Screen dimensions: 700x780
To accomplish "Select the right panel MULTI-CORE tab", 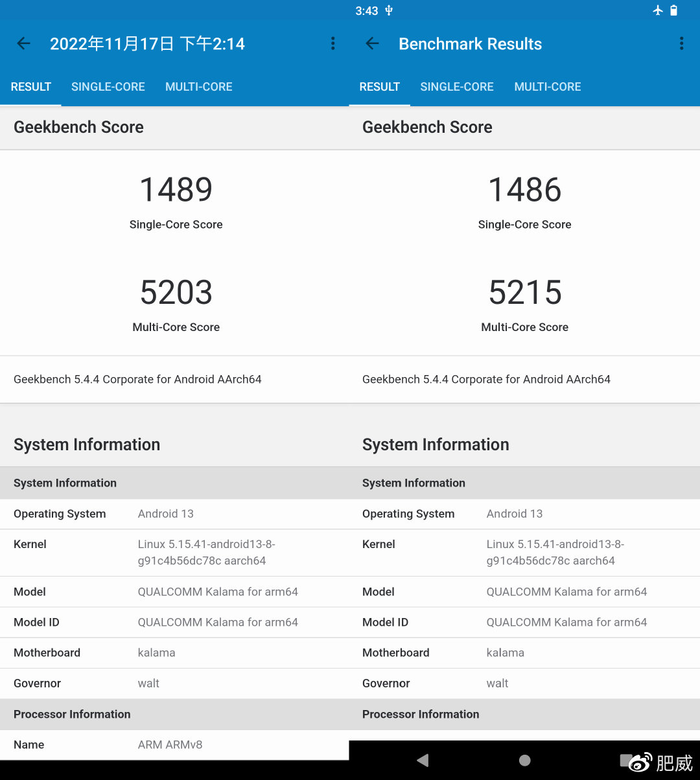I will (548, 87).
